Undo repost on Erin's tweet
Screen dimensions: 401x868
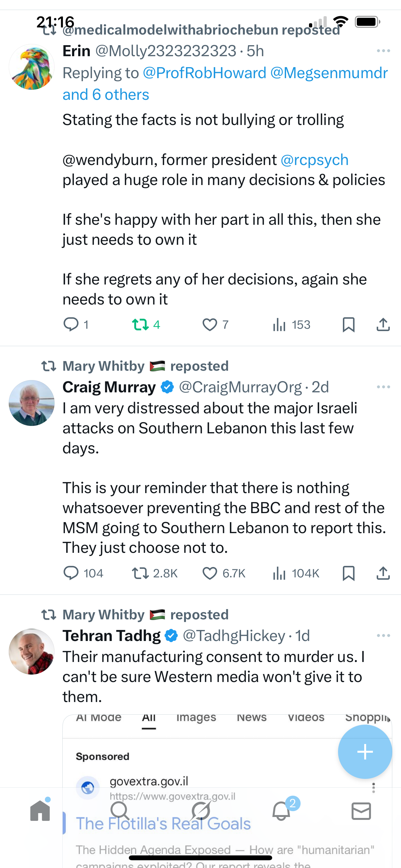pos(140,325)
